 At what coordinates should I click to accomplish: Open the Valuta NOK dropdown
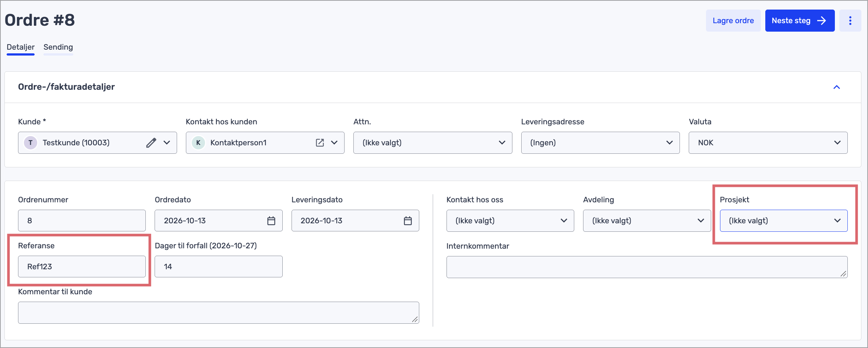point(768,143)
